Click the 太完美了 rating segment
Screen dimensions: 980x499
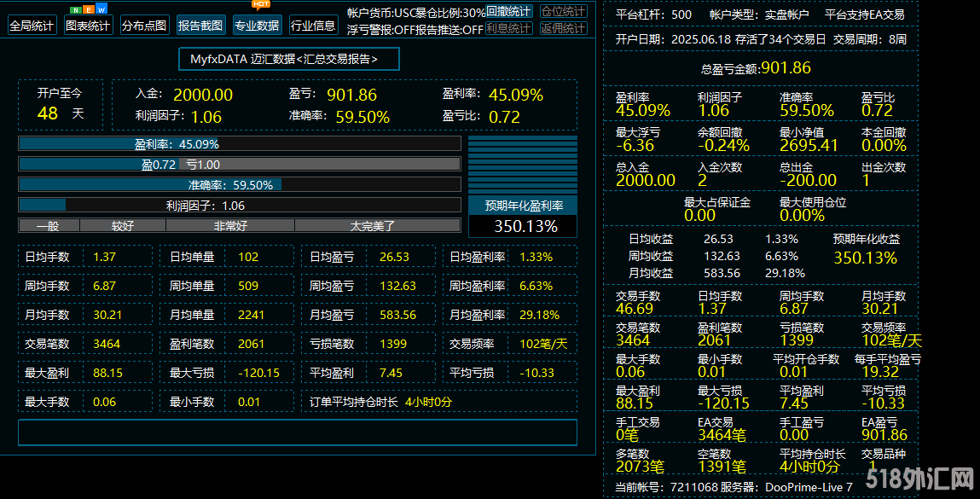[377, 226]
